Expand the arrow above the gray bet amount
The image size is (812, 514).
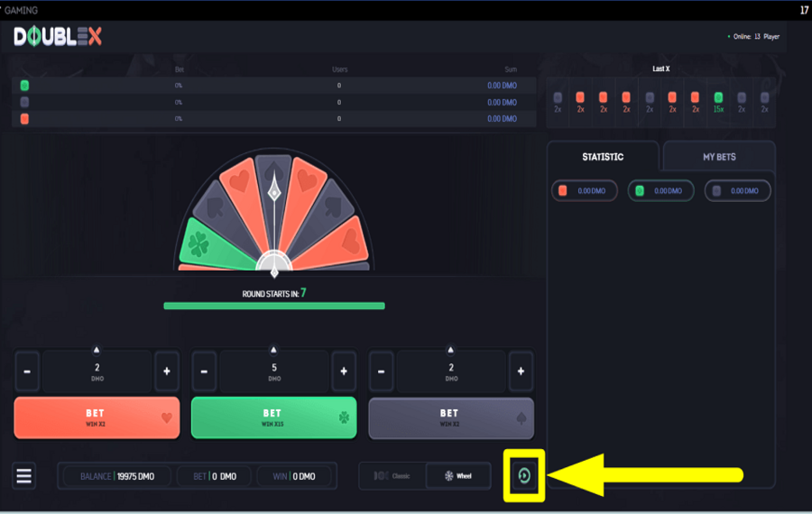[x=450, y=349]
